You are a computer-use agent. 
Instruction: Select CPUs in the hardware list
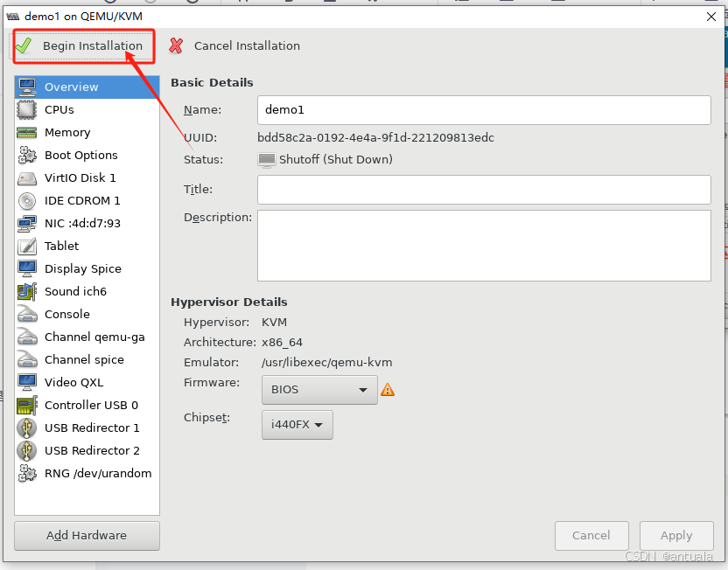[x=87, y=109]
